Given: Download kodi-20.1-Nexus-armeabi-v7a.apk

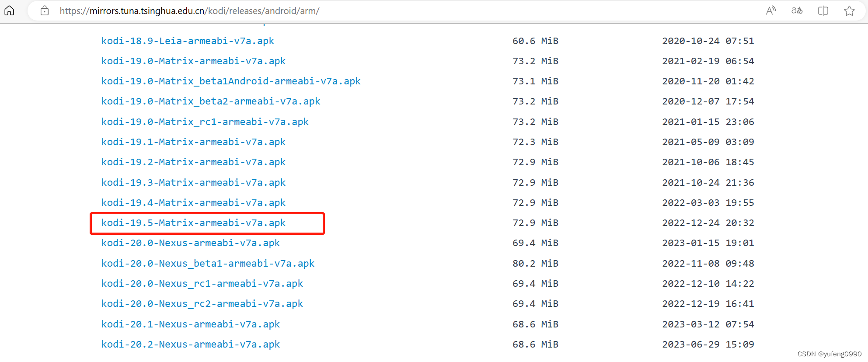Looking at the screenshot, I should pos(191,324).
